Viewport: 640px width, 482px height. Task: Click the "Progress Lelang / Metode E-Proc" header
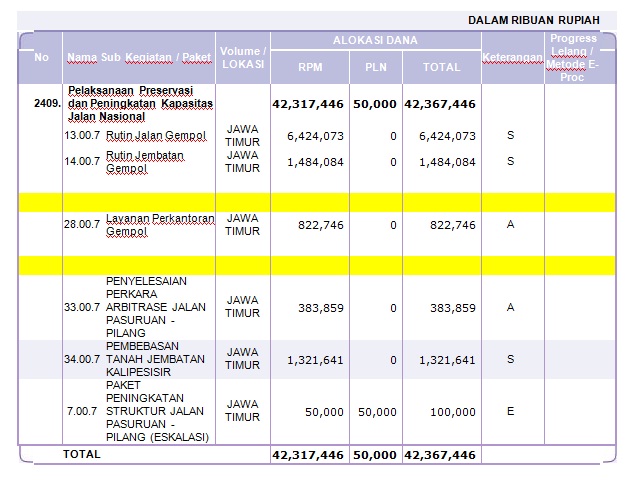pos(573,57)
